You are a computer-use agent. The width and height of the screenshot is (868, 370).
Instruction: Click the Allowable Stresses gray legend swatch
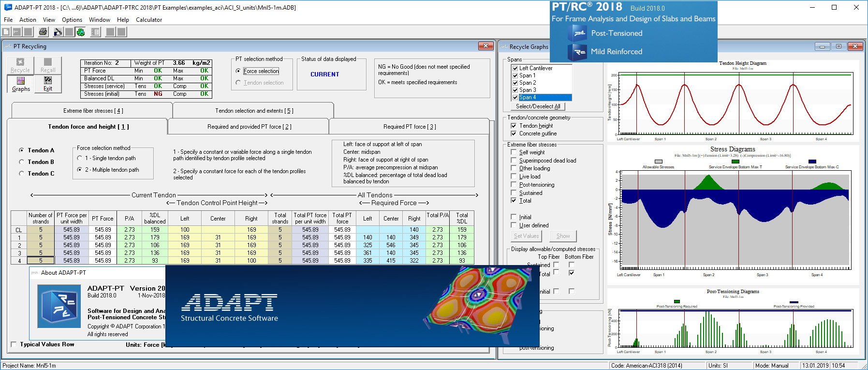tap(658, 162)
